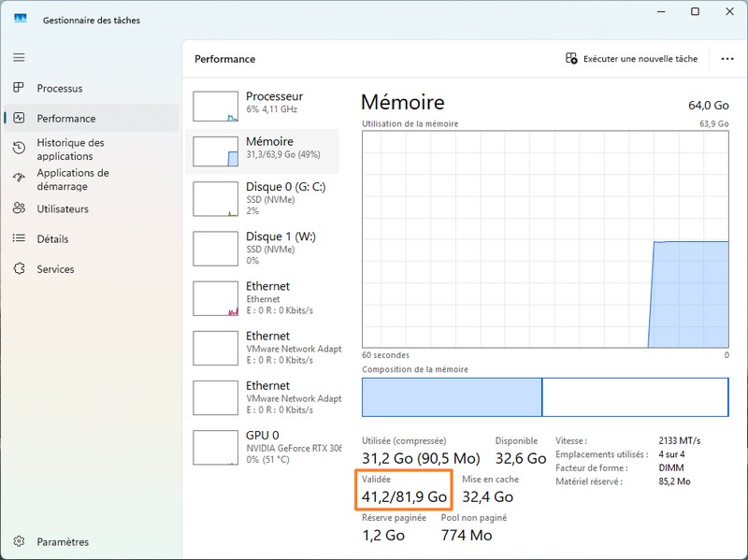
Task: Expand the navigation pane with hamburger icon
Action: point(19,55)
